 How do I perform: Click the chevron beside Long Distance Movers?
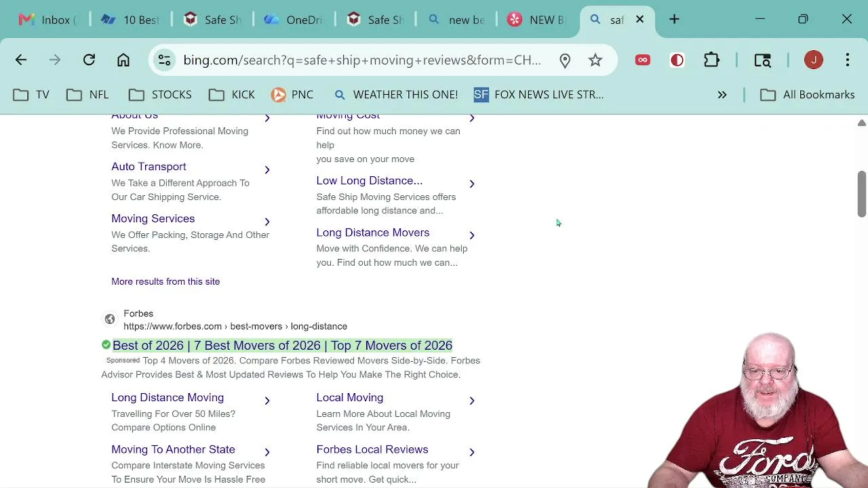coord(472,235)
